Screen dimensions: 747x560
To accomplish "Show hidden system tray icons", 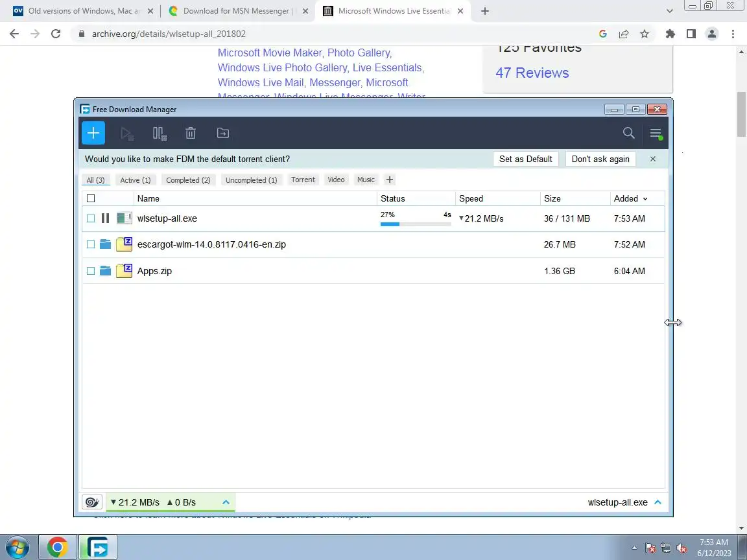I will coord(634,548).
